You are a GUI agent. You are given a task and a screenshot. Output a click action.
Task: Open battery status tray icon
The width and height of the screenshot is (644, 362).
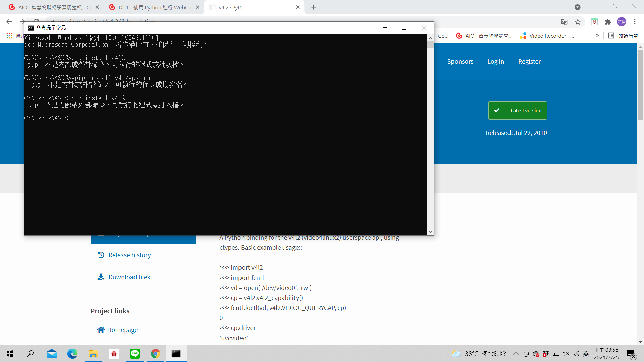[556, 354]
